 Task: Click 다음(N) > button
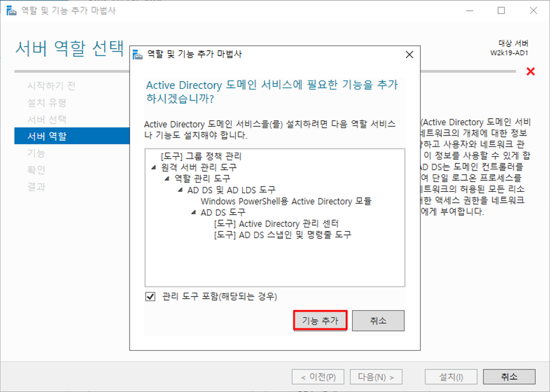click(376, 377)
